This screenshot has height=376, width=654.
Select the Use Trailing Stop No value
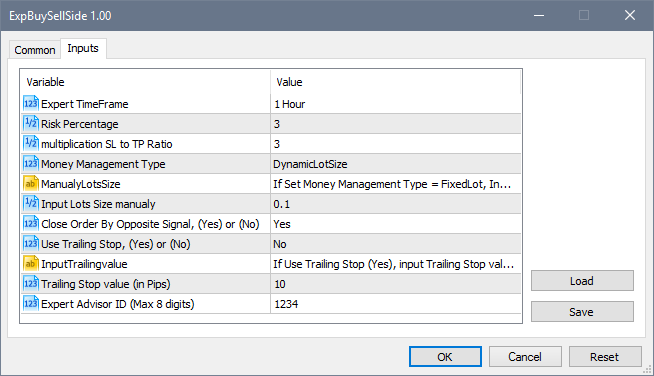[x=396, y=244]
